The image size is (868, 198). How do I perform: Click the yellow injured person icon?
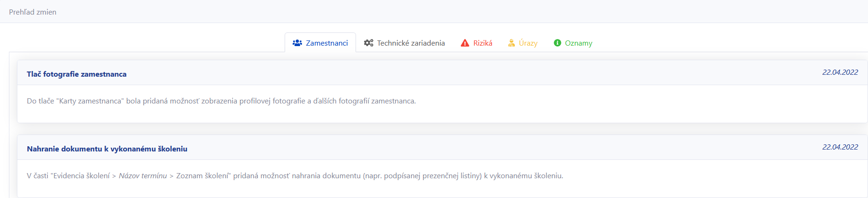tap(512, 43)
